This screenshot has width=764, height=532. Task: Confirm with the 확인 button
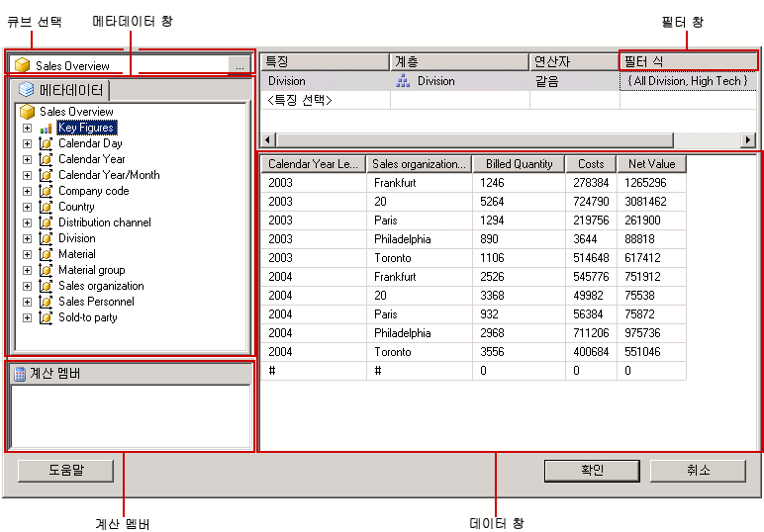(592, 470)
